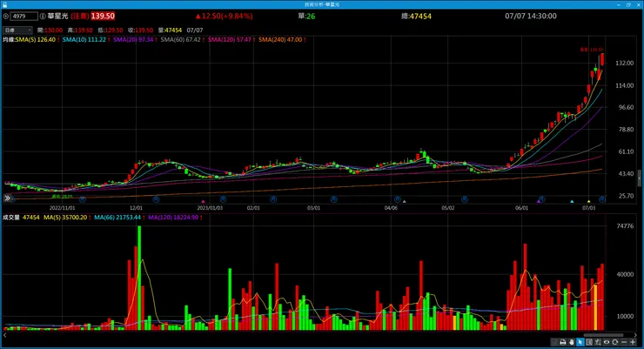
Task: Click the 132.00 price axis label
Action: 624,64
